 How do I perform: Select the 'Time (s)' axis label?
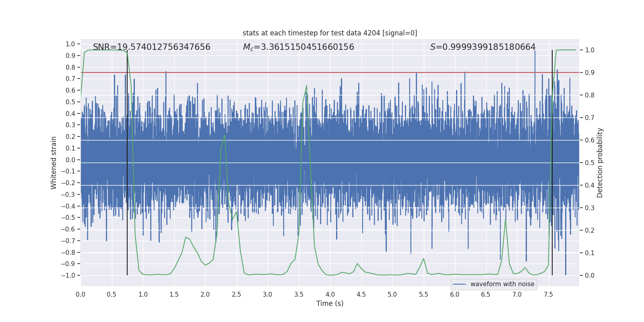click(330, 303)
